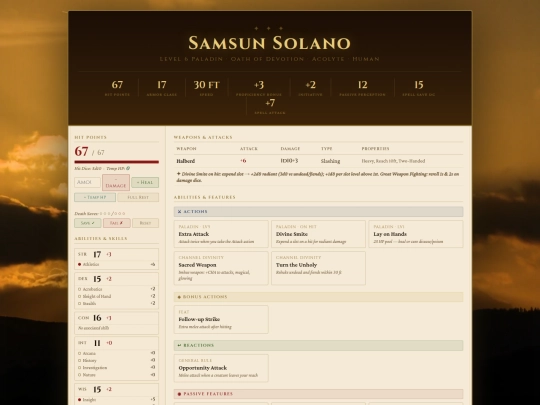Click the 15 Spell Save DC stat
Viewport: 540px width, 405px height.
pos(418,87)
